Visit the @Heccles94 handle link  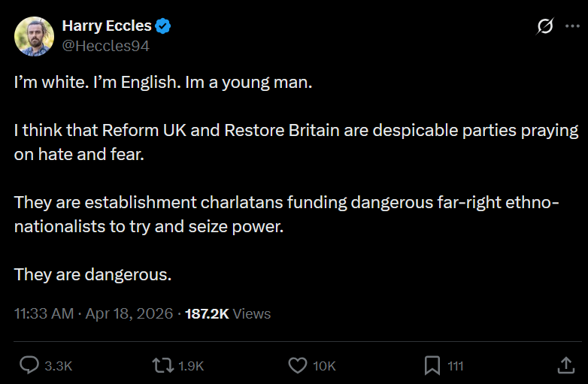coord(106,46)
